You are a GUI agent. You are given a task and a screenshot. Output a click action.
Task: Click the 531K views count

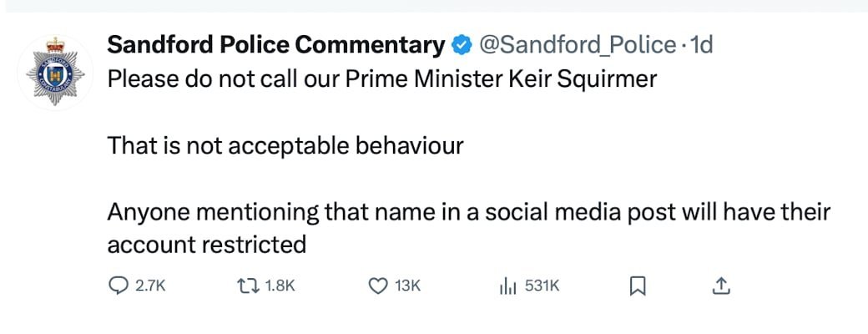[x=542, y=286]
